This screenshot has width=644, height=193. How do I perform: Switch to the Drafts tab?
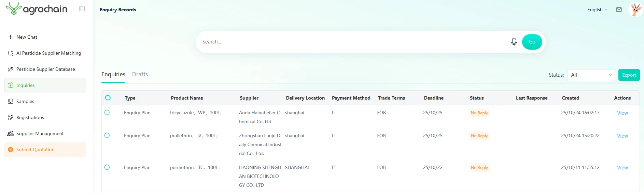tap(140, 74)
